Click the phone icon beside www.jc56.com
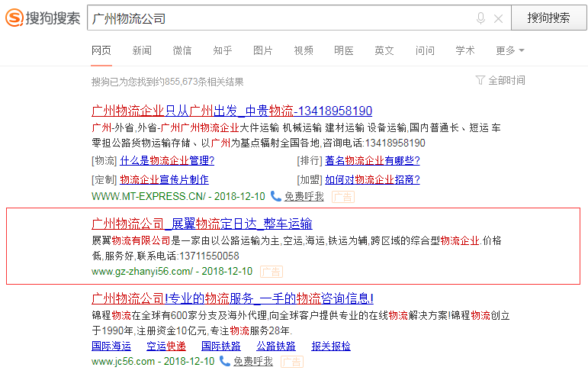The width and height of the screenshot is (588, 377). [225, 361]
